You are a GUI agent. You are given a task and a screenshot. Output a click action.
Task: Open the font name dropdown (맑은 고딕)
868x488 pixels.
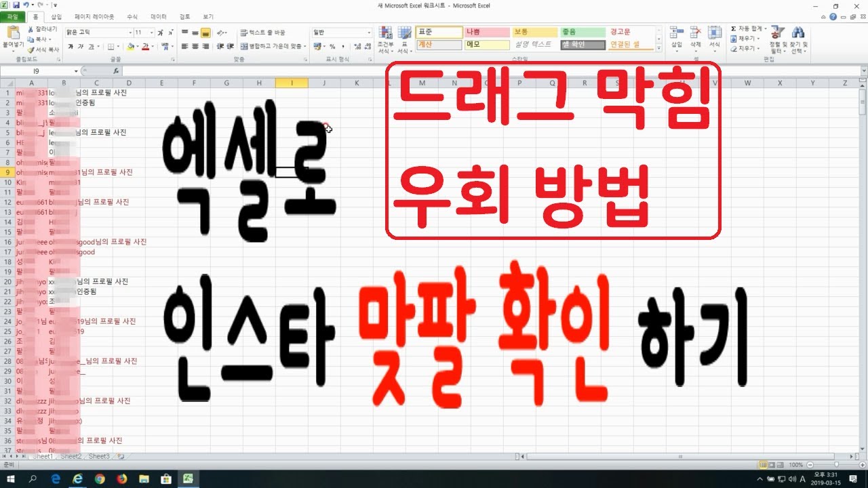(x=131, y=33)
